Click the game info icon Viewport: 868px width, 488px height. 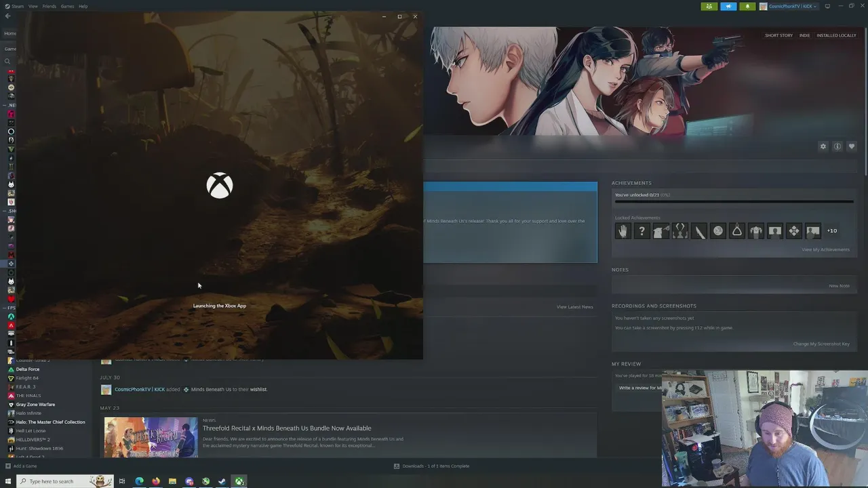click(837, 146)
